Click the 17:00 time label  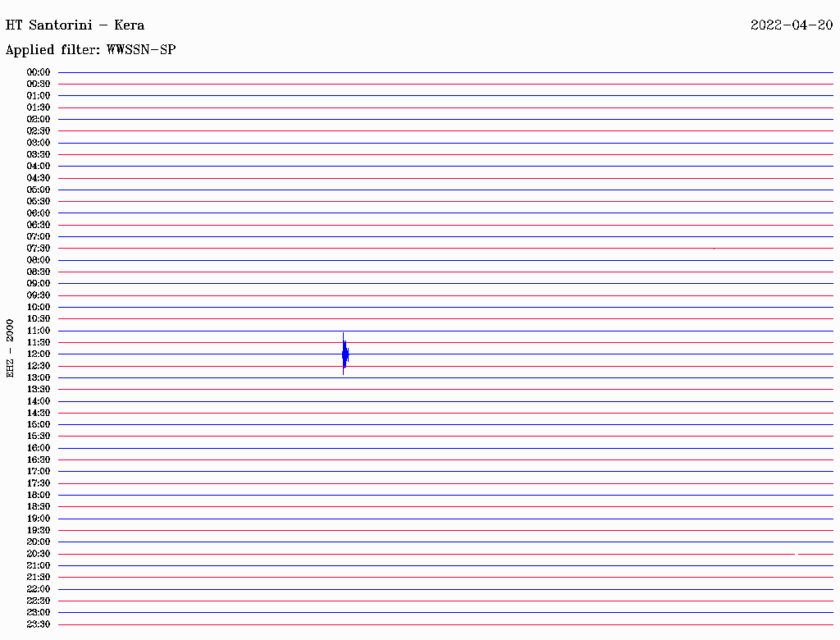point(39,472)
